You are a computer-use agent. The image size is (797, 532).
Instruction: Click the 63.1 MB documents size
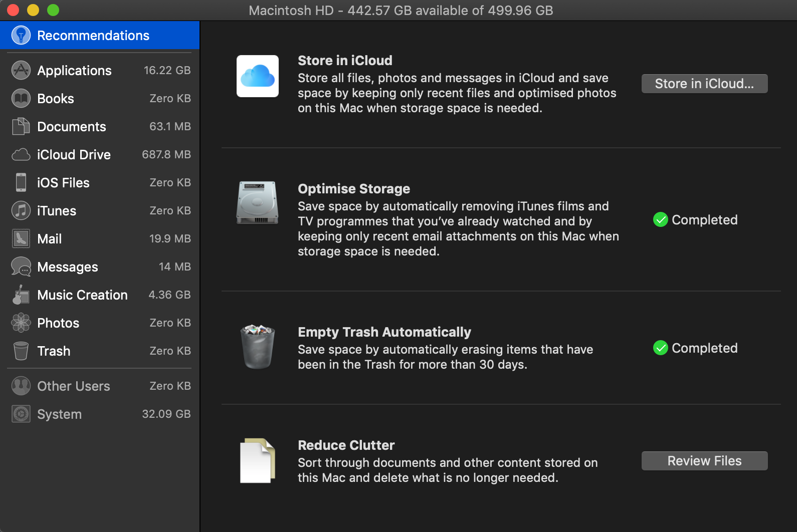[170, 126]
